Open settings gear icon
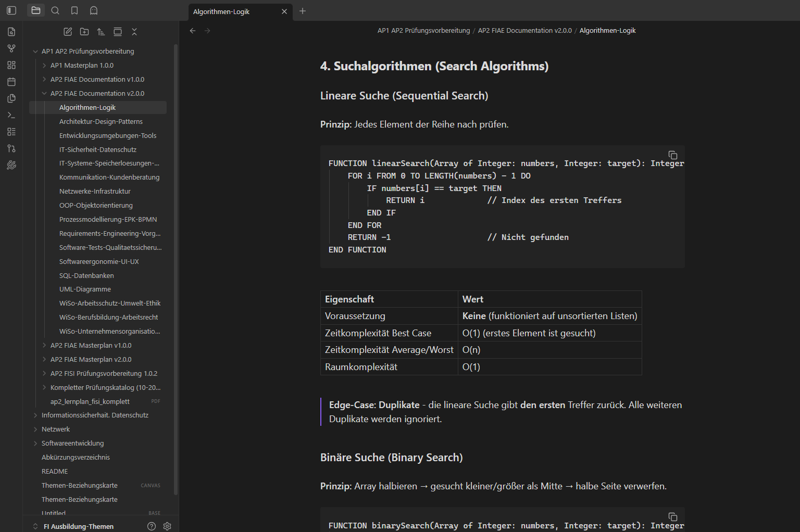Viewport: 800px width, 532px height. pyautogui.click(x=167, y=526)
